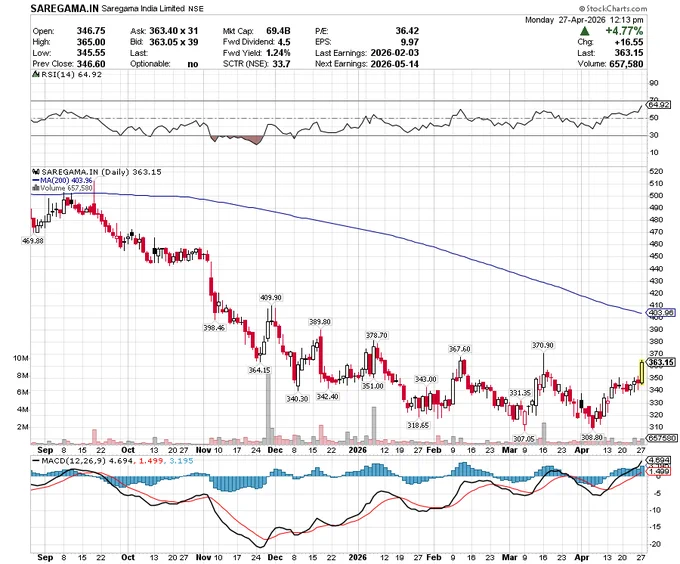Click the SCTR (NSE) value 33.7

coord(281,64)
